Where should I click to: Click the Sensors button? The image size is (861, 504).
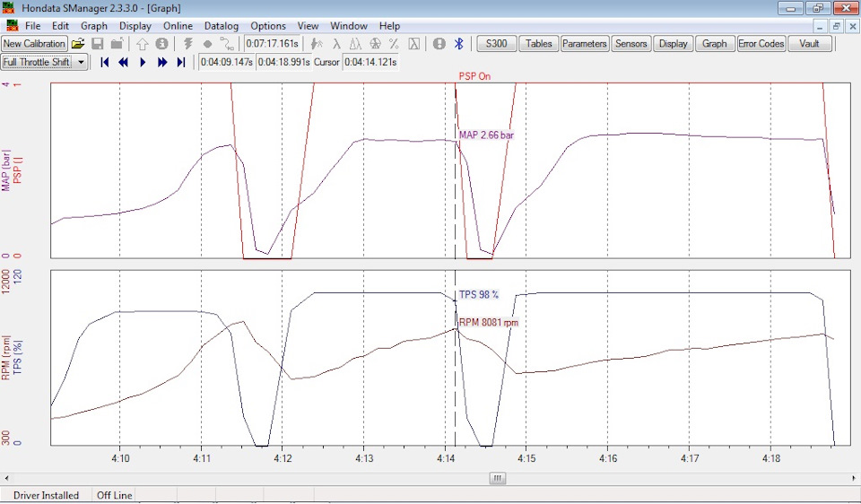click(631, 43)
